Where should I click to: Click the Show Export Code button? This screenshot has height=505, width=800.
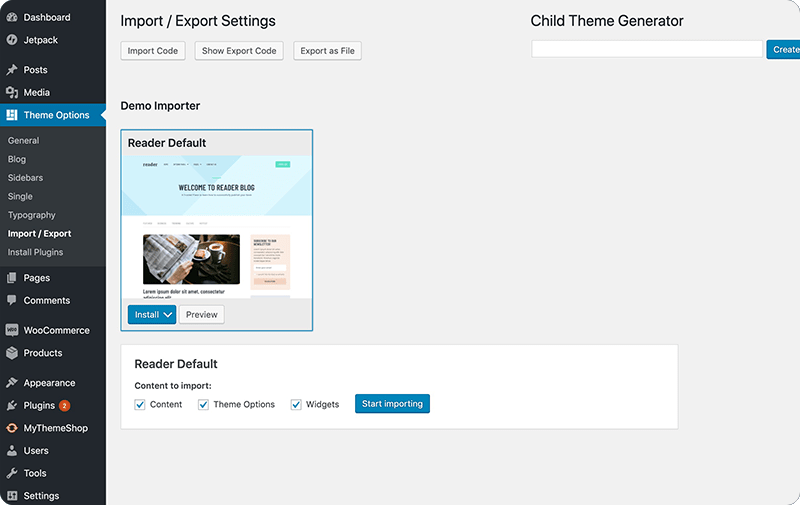(239, 50)
